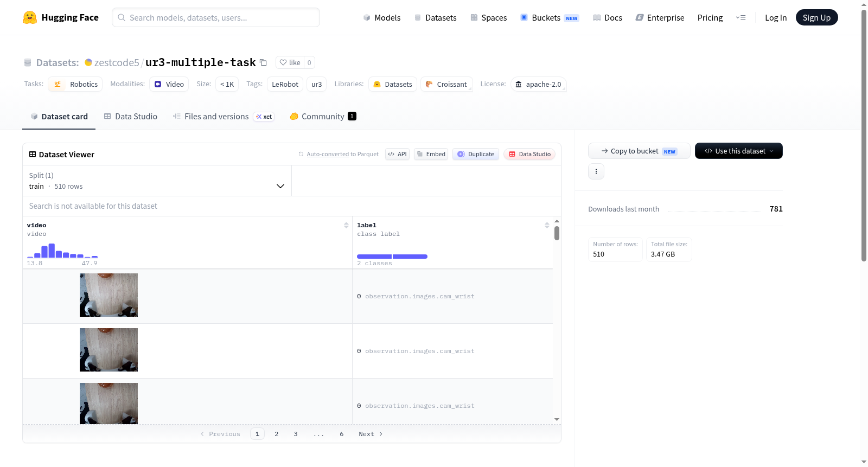Copy dataset name with the copy icon

pos(263,62)
